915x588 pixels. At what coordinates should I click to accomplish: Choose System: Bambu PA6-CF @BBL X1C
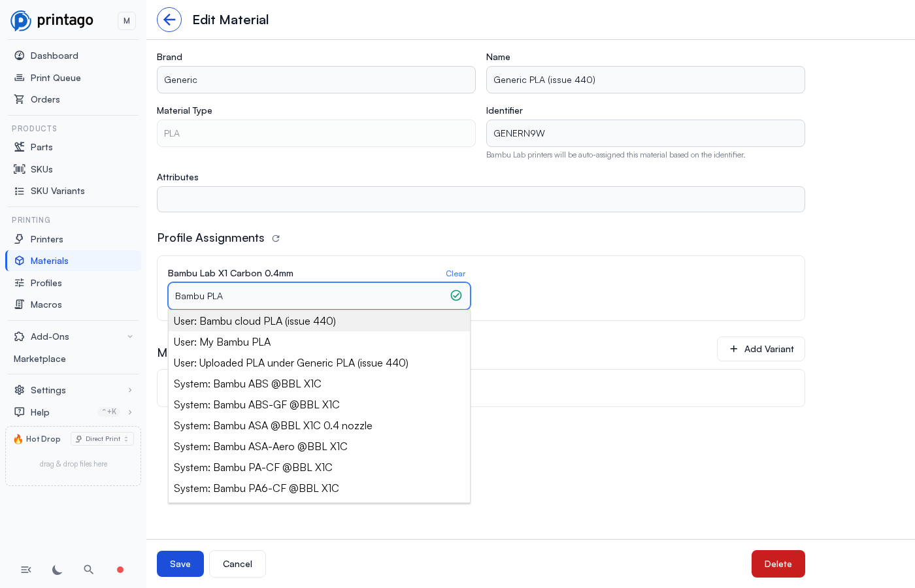(319, 488)
